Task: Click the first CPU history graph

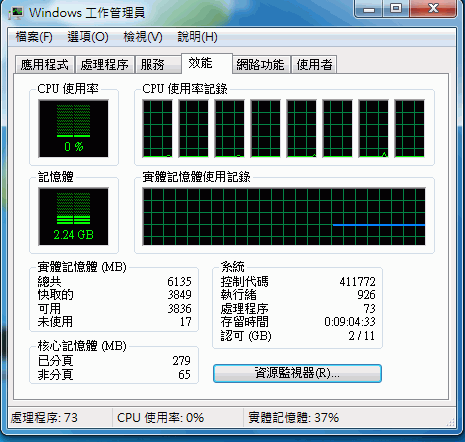Action: click(157, 128)
